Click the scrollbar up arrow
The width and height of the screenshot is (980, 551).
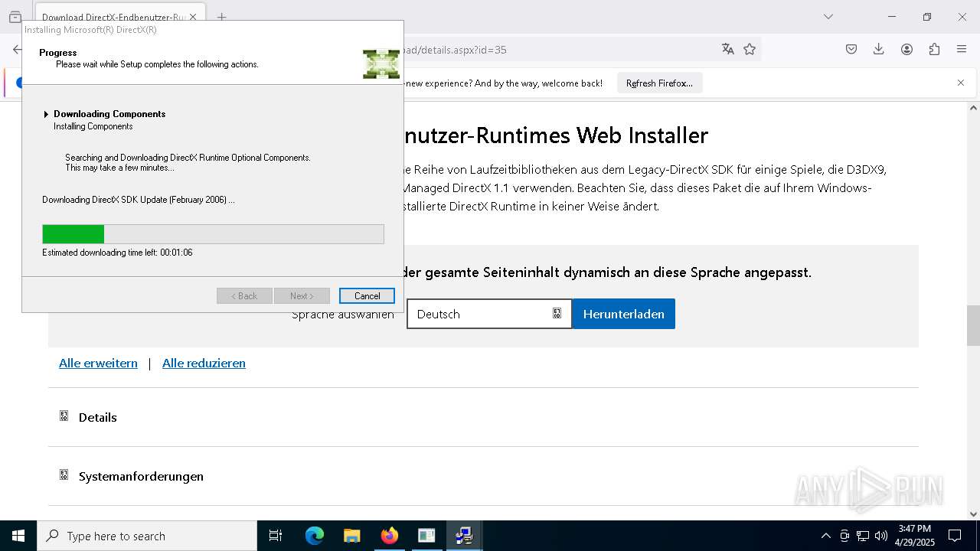pos(973,108)
